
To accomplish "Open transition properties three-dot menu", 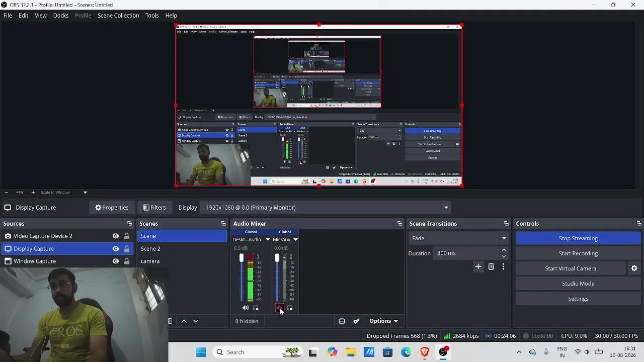I will coord(503,266).
